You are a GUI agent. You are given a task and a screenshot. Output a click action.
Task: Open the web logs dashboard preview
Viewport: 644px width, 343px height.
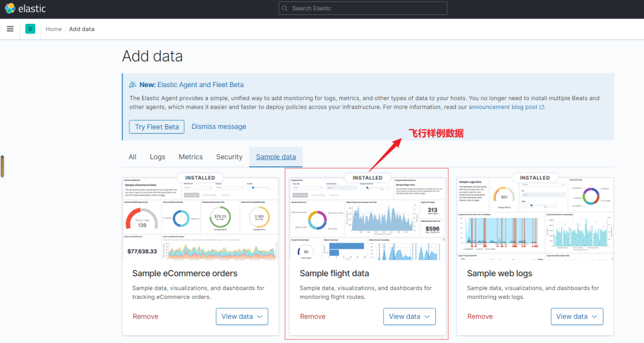pyautogui.click(x=535, y=219)
